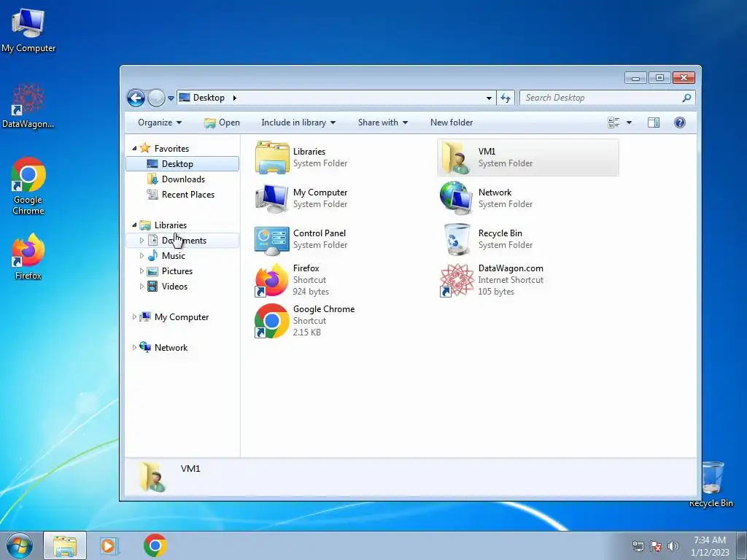Open Downloads in the navigation pane
The image size is (747, 560).
[x=183, y=179]
